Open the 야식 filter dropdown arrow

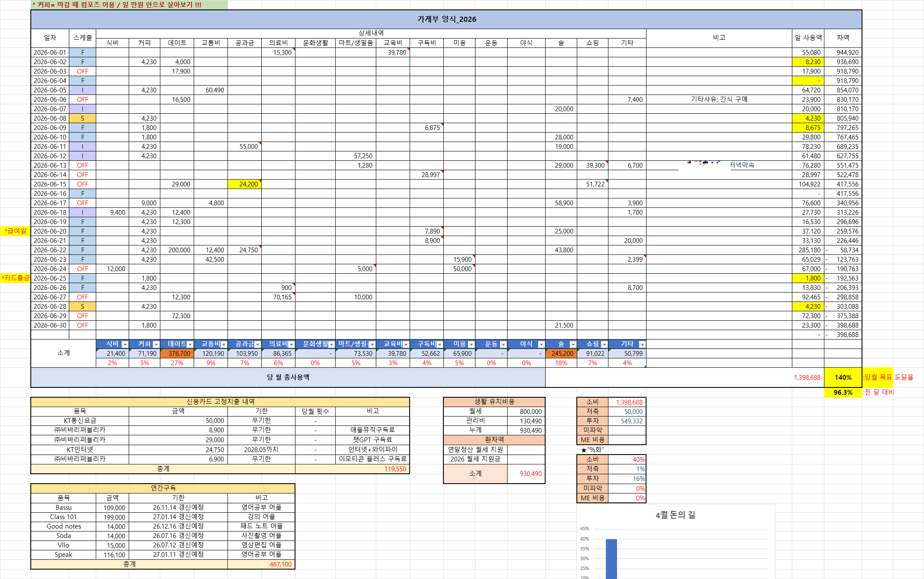(541, 344)
